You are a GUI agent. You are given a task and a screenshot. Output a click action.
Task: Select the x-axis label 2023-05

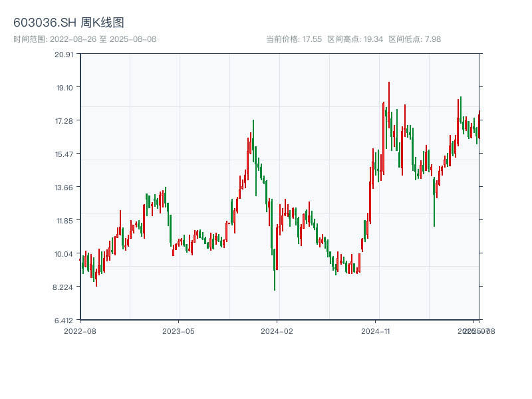point(178,331)
